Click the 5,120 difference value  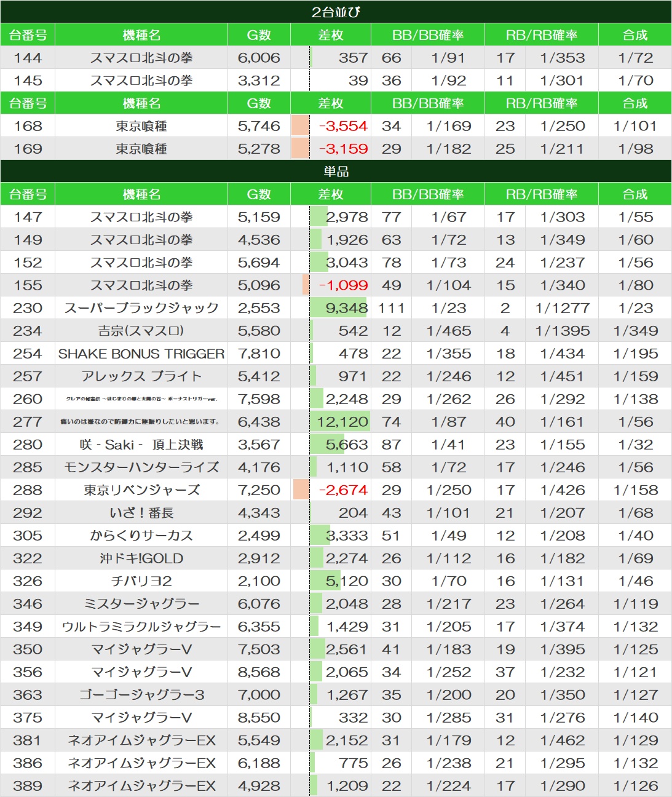tap(347, 581)
